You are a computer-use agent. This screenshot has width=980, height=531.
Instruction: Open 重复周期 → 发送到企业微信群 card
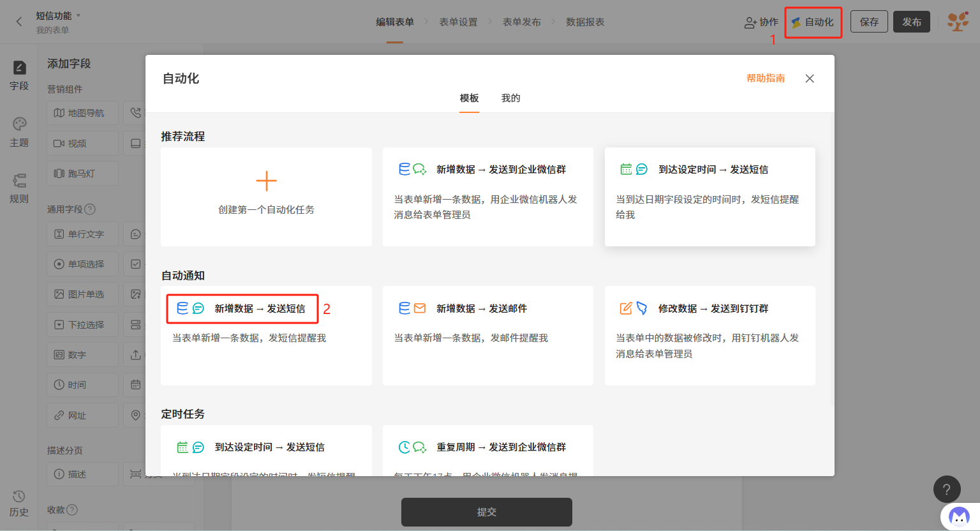488,451
